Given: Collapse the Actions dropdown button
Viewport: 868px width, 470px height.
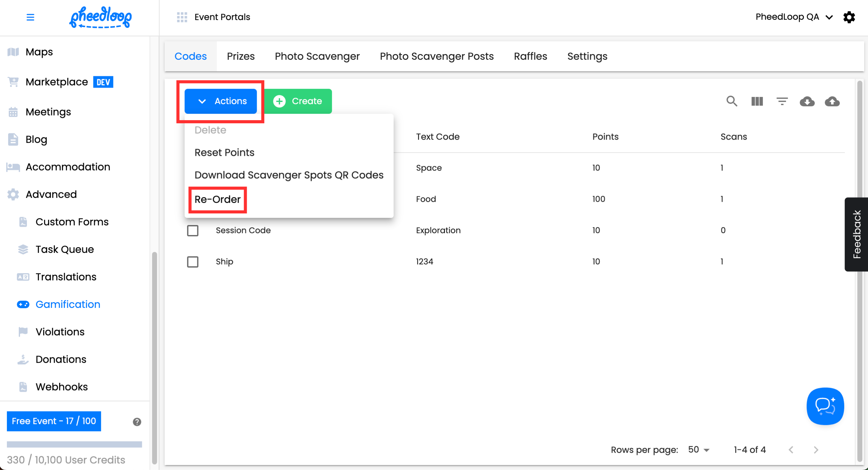Looking at the screenshot, I should click(x=221, y=101).
